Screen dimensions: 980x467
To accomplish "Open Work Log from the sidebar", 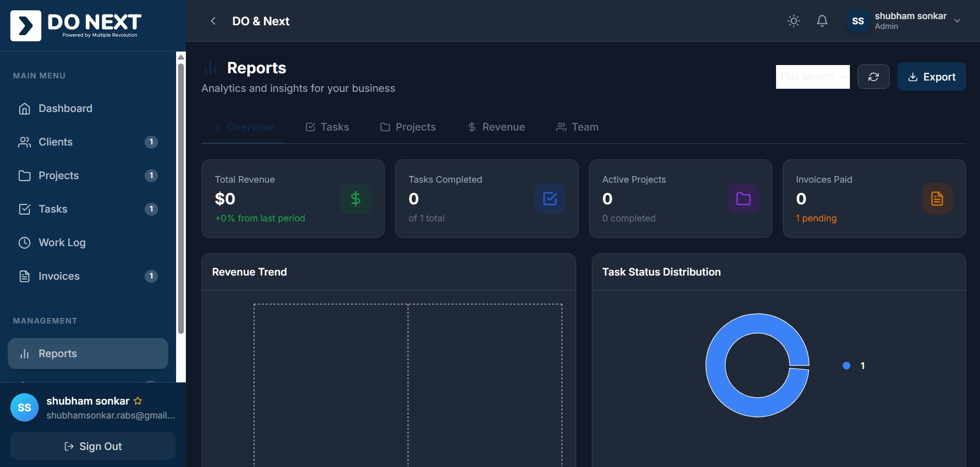I will pyautogui.click(x=62, y=243).
